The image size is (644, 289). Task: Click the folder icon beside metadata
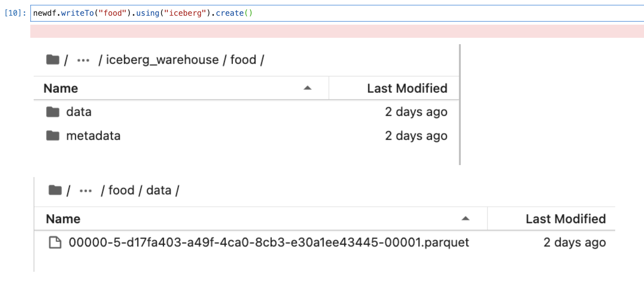(53, 136)
